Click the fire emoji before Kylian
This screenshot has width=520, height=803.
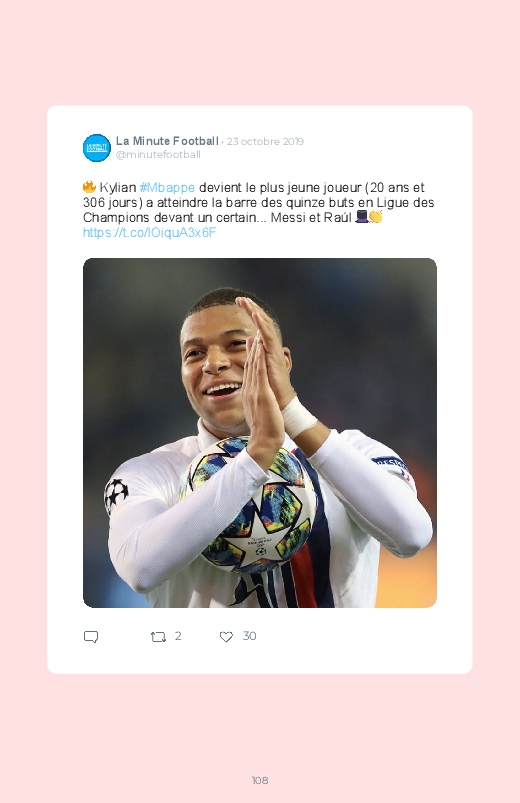(x=90, y=187)
